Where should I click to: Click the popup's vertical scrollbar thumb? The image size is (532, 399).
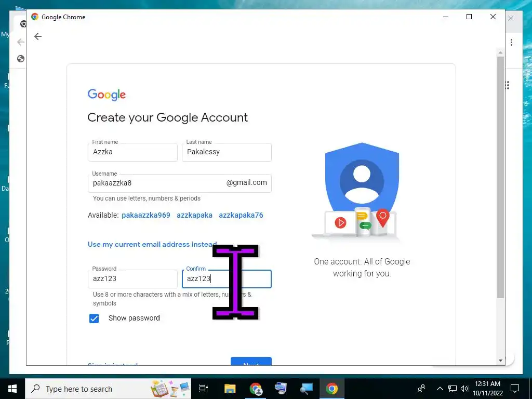tap(500, 178)
